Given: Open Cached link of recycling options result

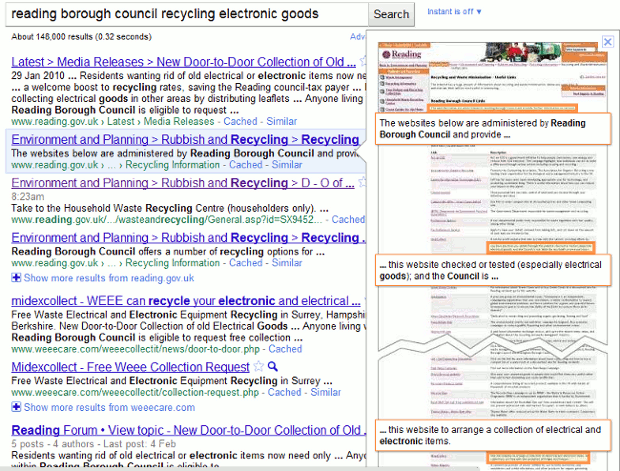Looking at the screenshot, I should pos(246,263).
